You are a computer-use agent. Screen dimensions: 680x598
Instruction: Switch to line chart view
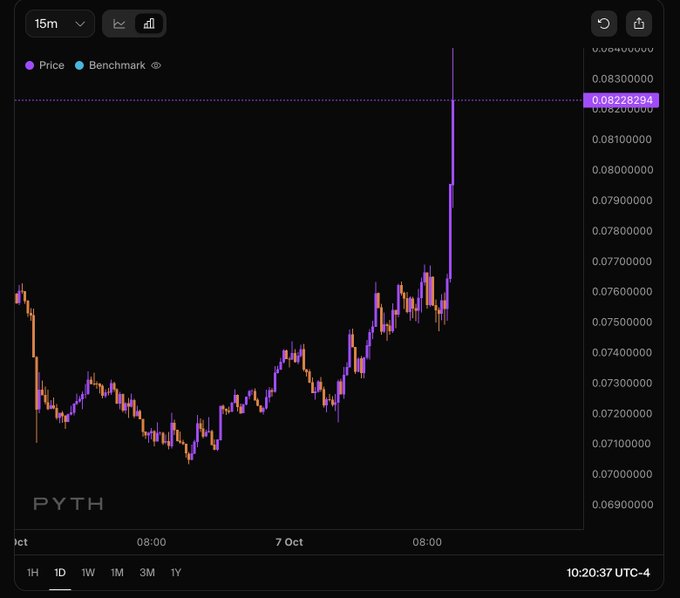pos(119,24)
